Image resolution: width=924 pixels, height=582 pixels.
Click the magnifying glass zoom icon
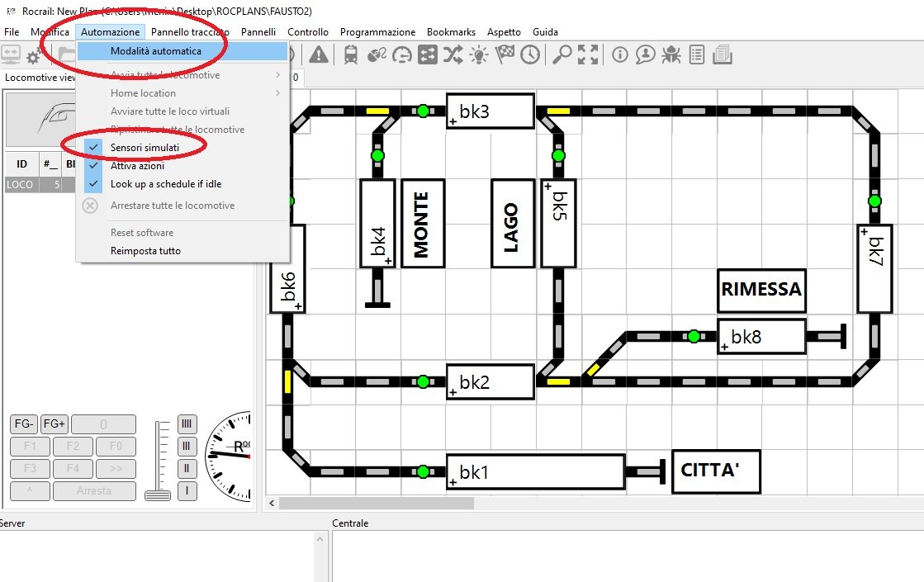coord(562,55)
